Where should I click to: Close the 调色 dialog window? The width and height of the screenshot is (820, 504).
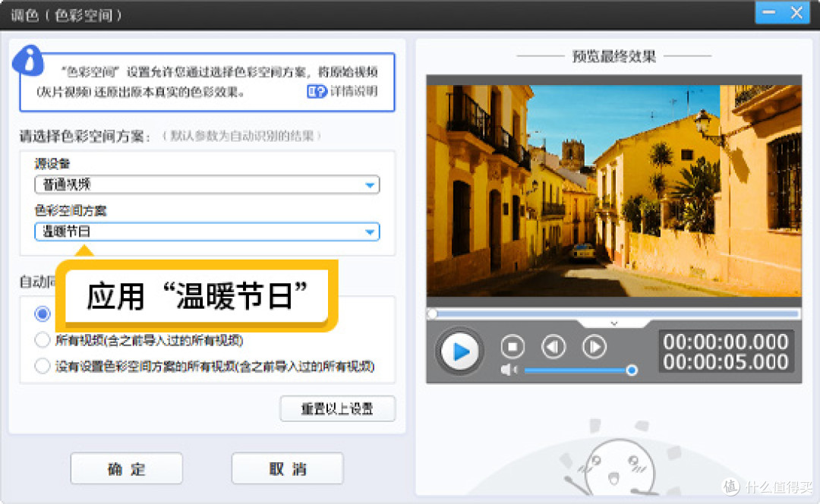coord(796,12)
